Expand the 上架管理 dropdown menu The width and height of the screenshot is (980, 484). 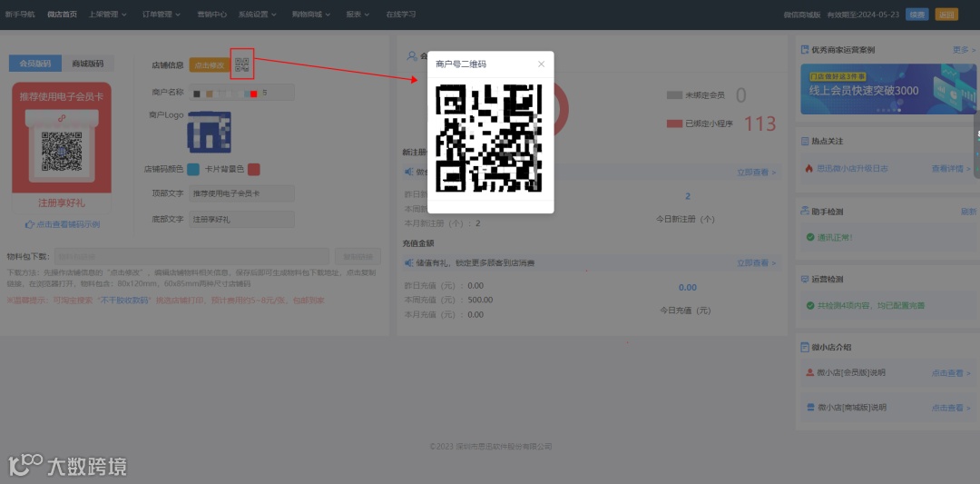107,15
